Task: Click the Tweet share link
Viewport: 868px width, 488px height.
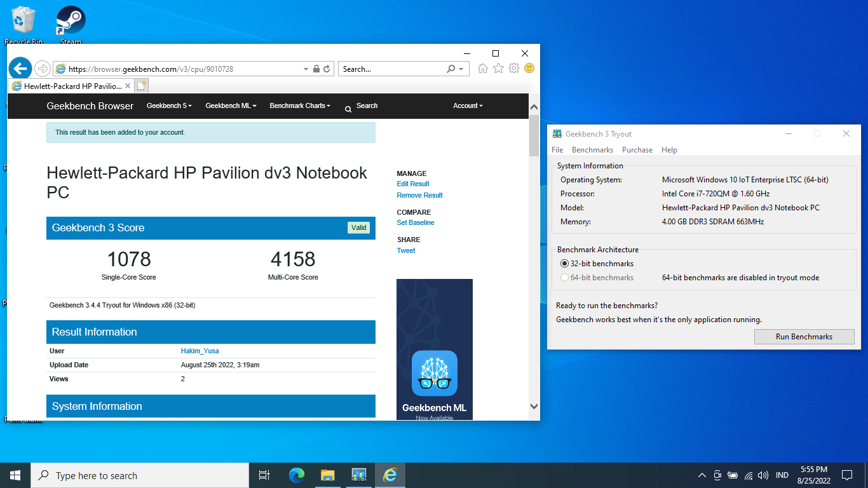Action: click(x=406, y=250)
